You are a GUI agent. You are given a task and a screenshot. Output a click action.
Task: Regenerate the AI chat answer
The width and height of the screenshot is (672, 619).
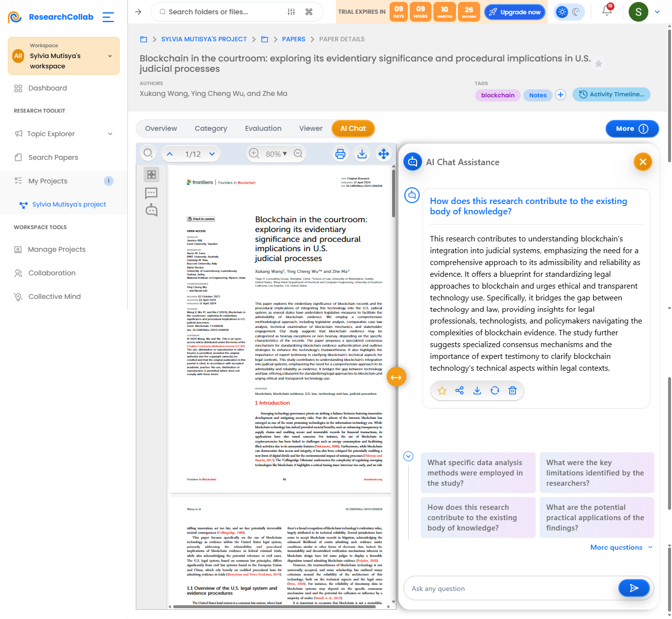pos(495,390)
